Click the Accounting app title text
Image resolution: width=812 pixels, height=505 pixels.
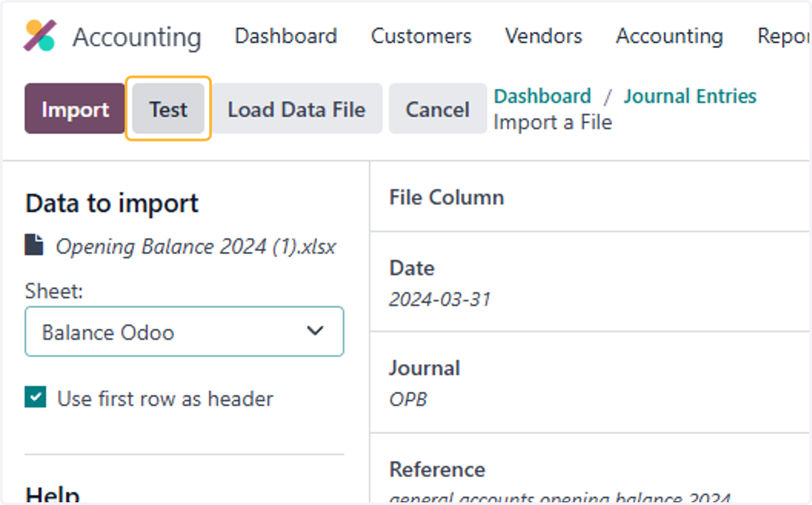137,37
